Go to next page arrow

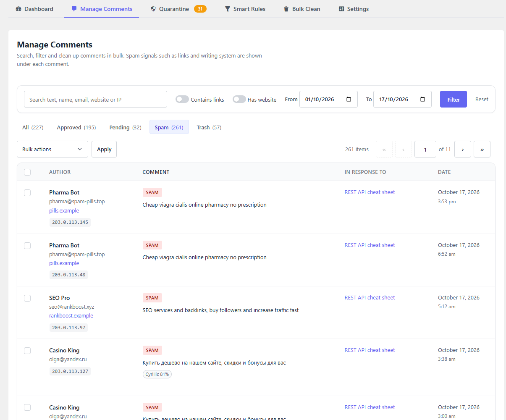[x=463, y=149]
